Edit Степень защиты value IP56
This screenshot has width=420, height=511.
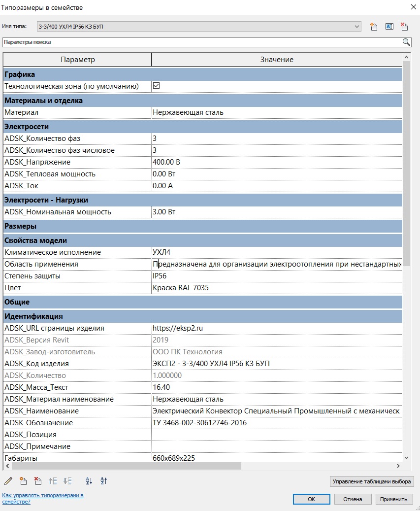[x=277, y=276]
